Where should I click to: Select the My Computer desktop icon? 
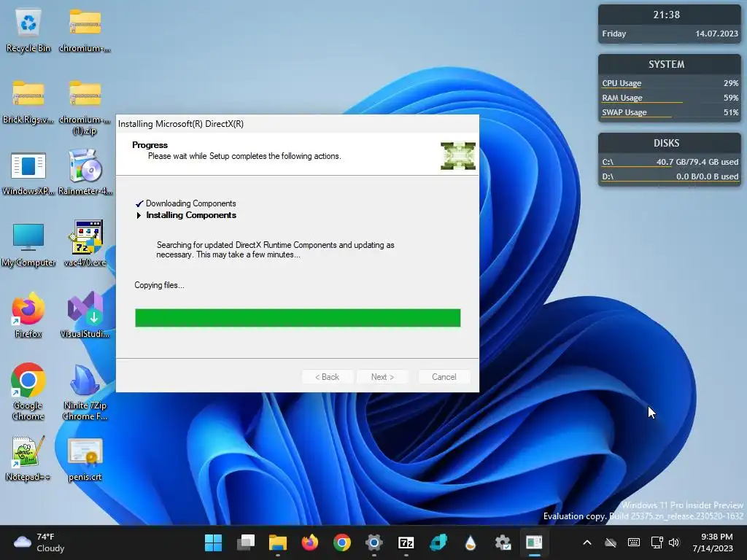28,245
